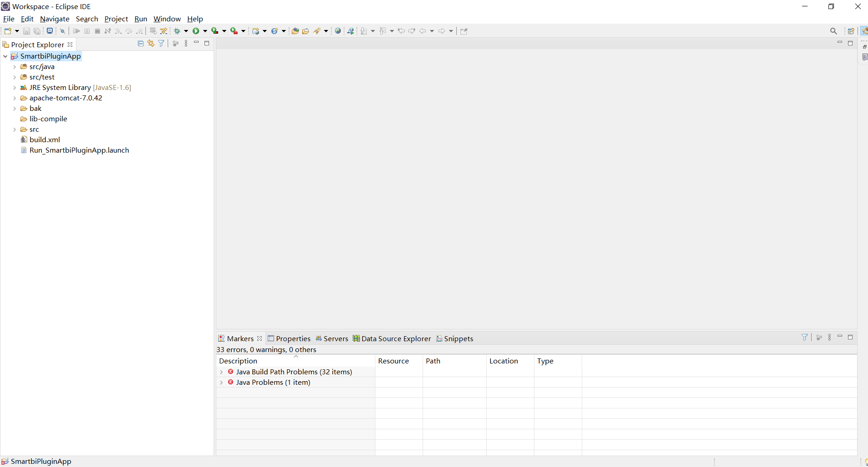Open the File menu
Image resolution: width=868 pixels, height=467 pixels.
[x=9, y=19]
